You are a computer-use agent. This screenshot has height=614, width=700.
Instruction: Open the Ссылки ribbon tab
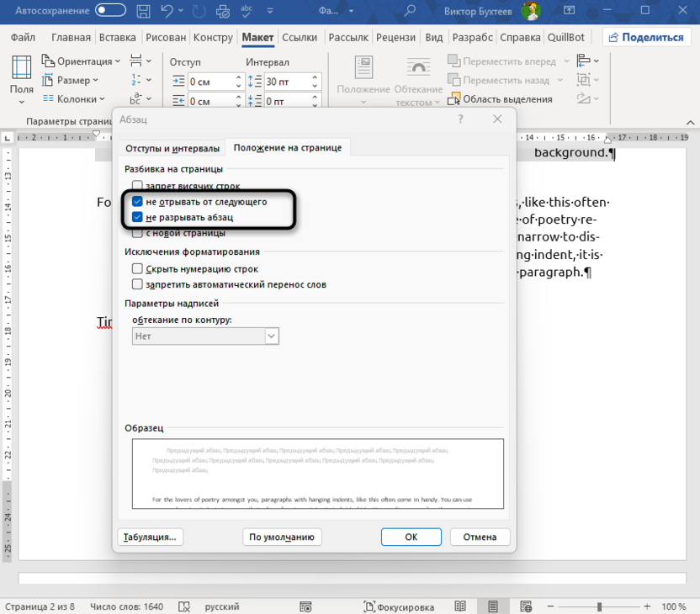pos(300,38)
